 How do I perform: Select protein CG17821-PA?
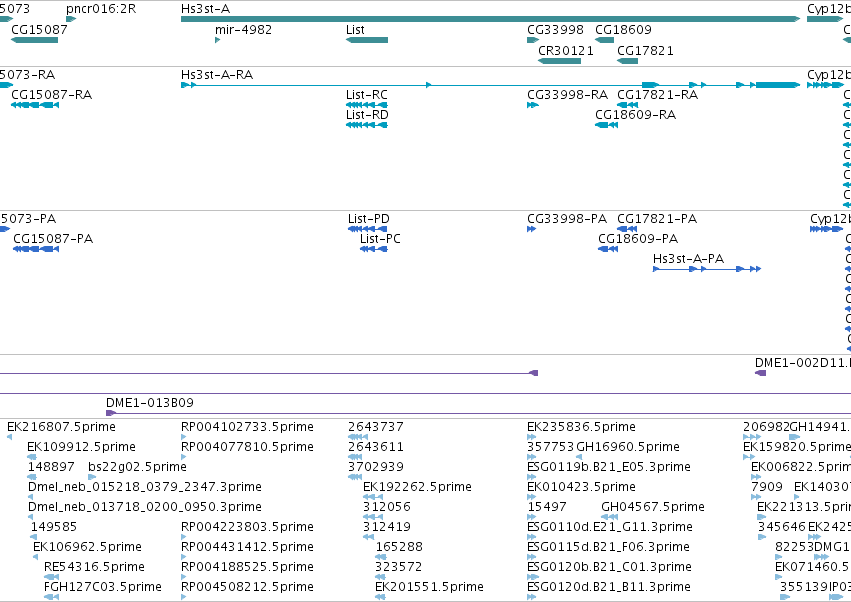pyautogui.click(x=627, y=229)
